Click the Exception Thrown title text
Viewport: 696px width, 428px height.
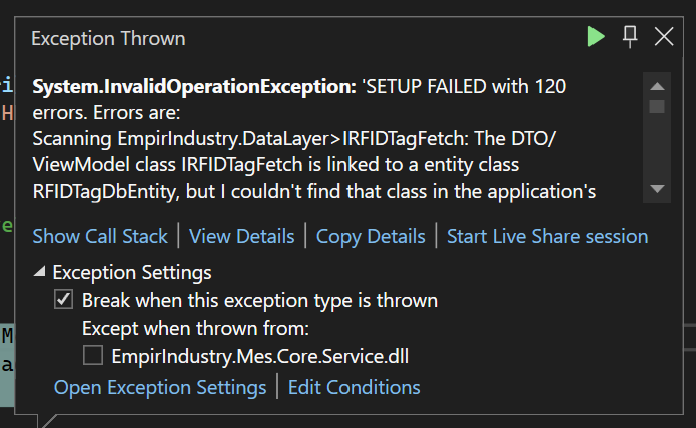(108, 39)
